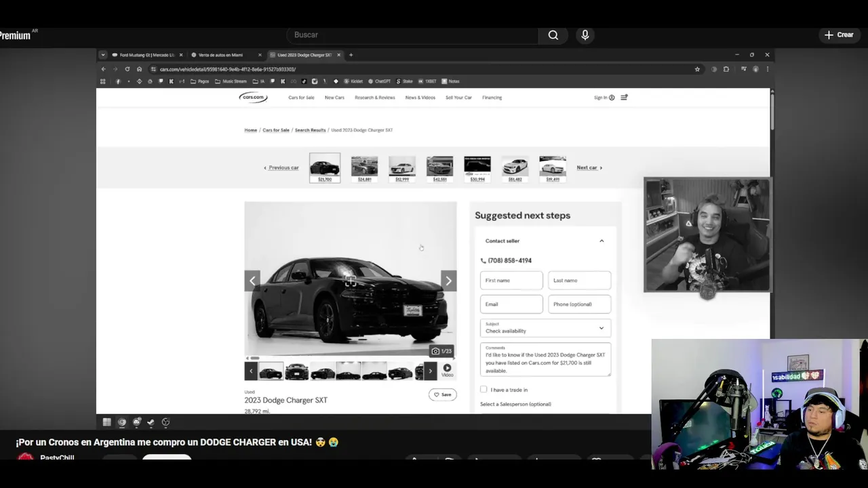Viewport: 868px width, 488px height.
Task: Open the TikTok bookmark icon
Action: tap(304, 81)
